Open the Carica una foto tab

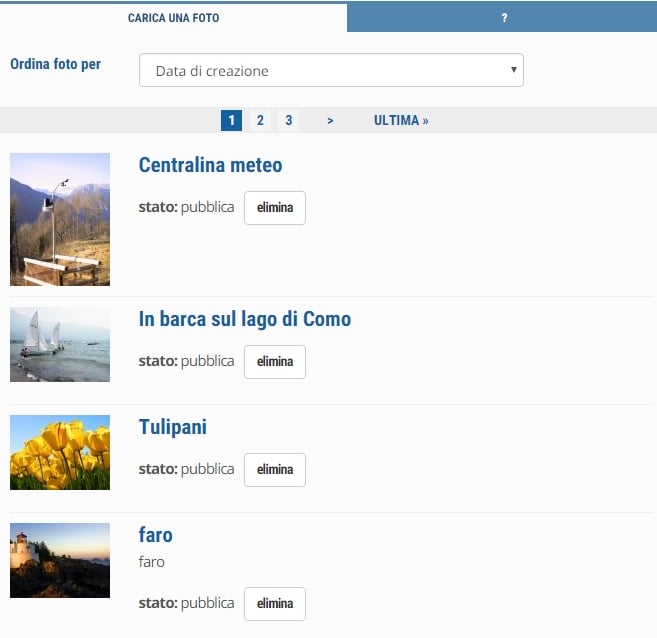coord(173,18)
